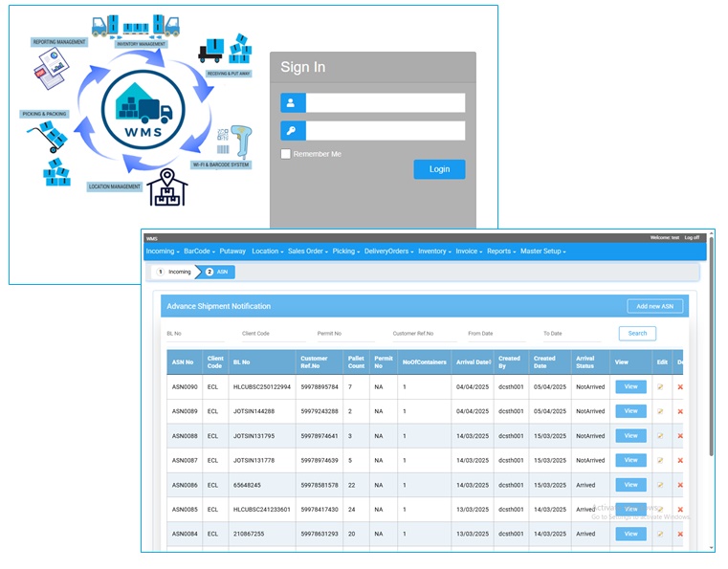Expand the Incoming dropdown menu

coord(162,252)
